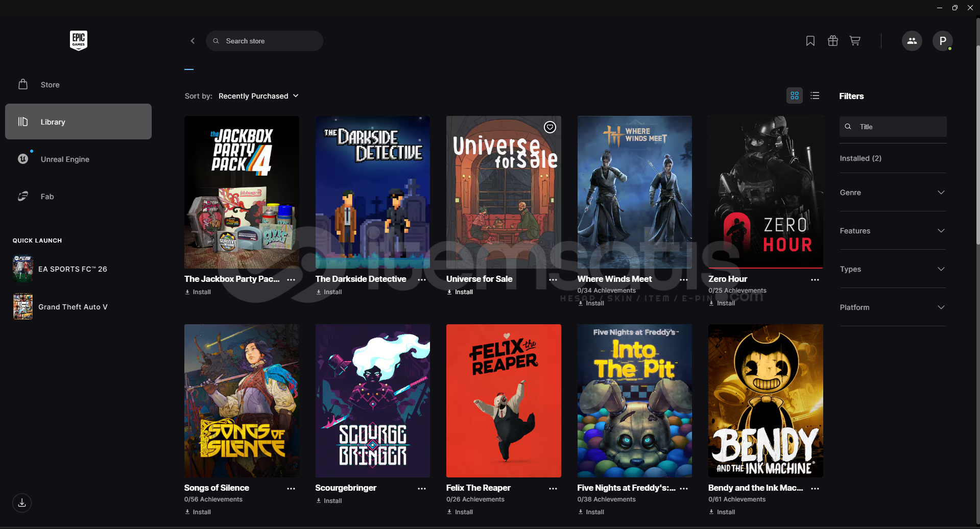This screenshot has width=980, height=529.
Task: Open Unreal Engine section
Action: click(x=78, y=159)
